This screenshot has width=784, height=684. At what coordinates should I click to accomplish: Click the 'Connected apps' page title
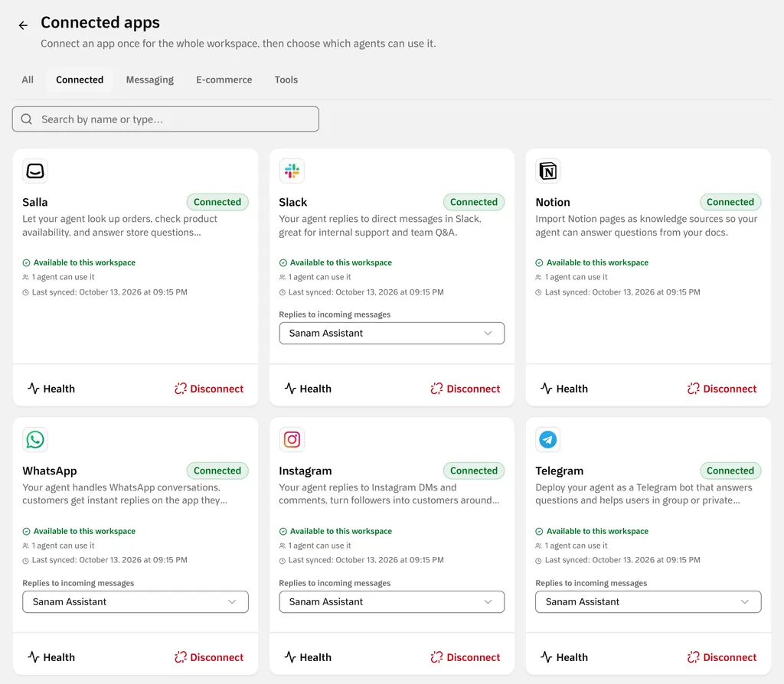click(100, 22)
